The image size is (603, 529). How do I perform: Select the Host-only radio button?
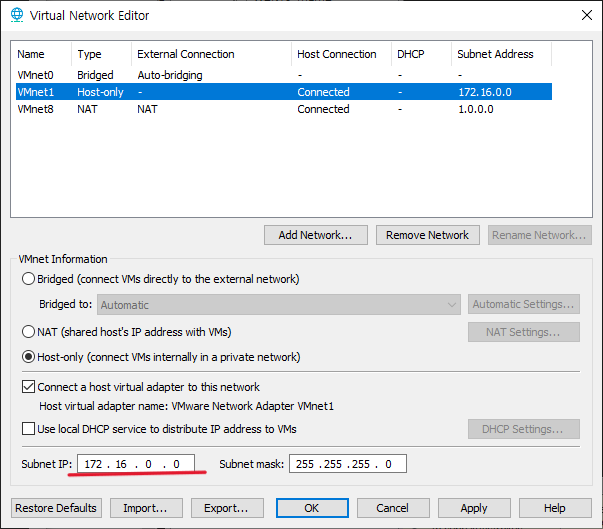pos(28,357)
